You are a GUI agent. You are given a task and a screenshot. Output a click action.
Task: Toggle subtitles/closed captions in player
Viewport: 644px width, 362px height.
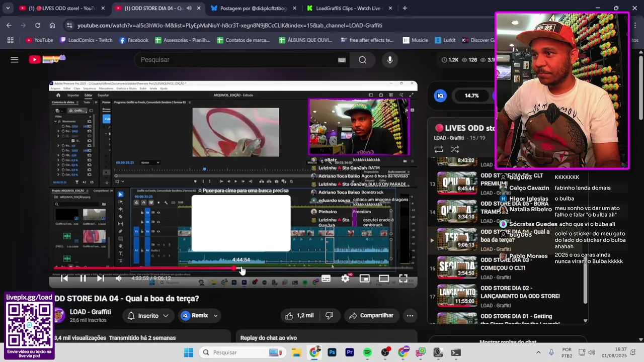[x=326, y=278]
